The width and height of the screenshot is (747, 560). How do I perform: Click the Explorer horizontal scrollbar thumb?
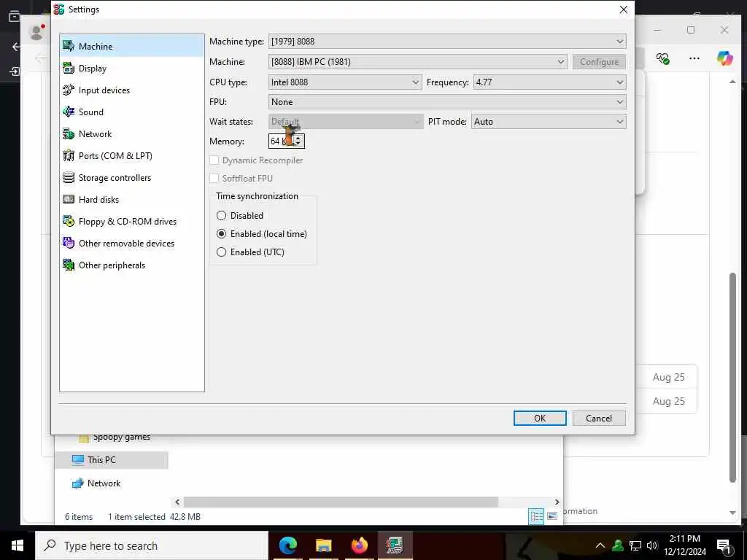[x=341, y=502]
